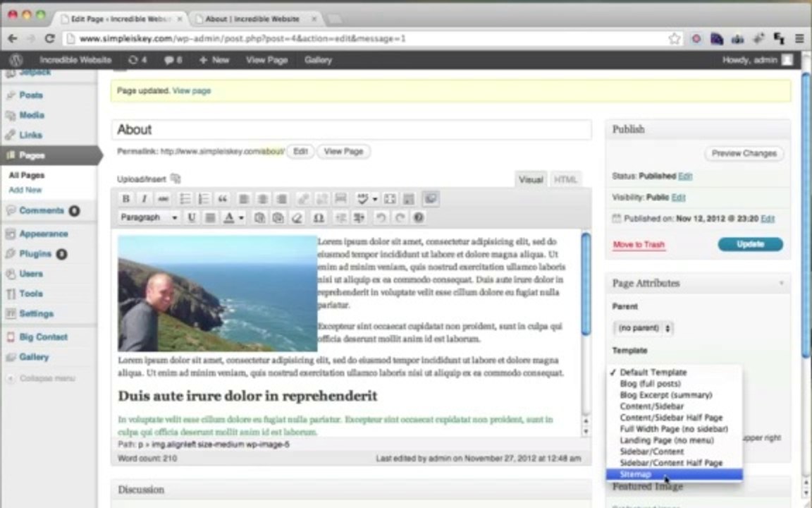Screen dimensions: 812x508
Task: Click the Upload/Insert media icon
Action: point(176,179)
